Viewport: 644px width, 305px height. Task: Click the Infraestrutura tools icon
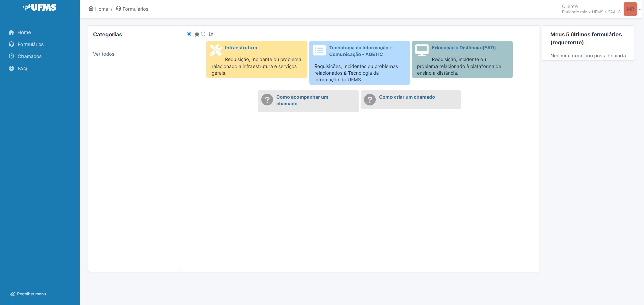coord(216,50)
